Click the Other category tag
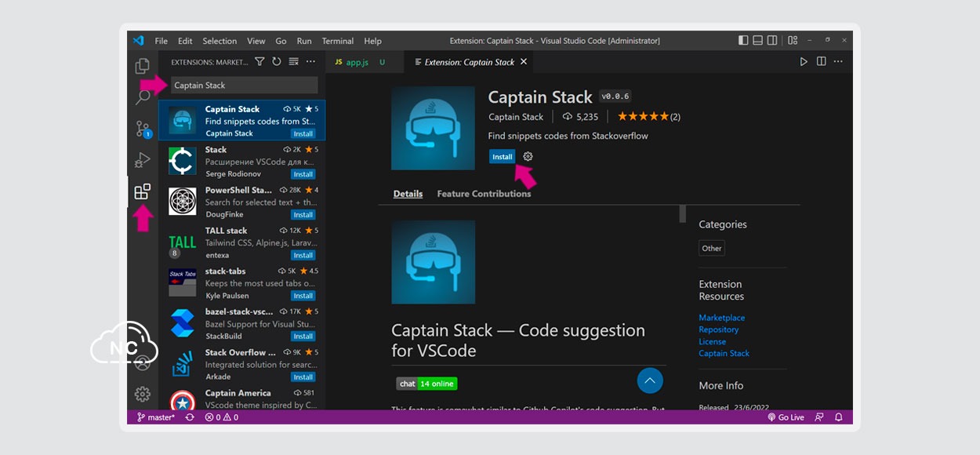 point(712,249)
